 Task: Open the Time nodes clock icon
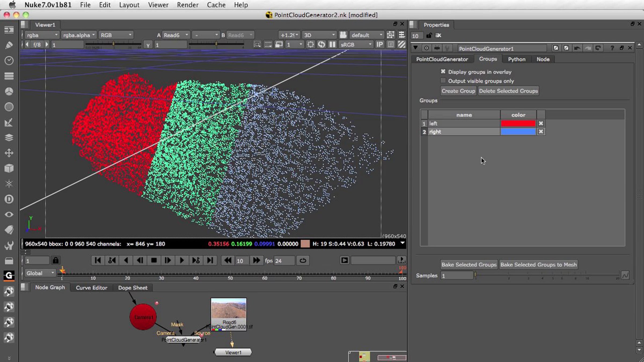[9, 61]
